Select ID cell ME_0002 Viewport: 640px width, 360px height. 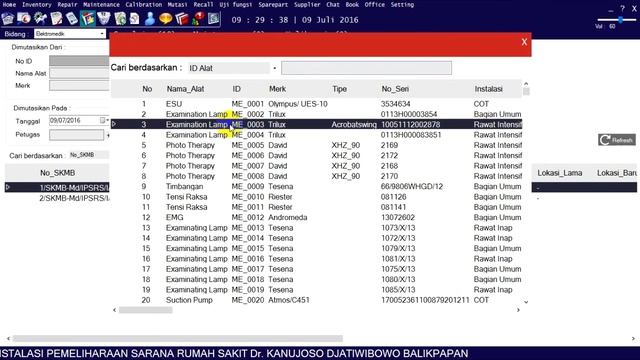tap(248, 114)
